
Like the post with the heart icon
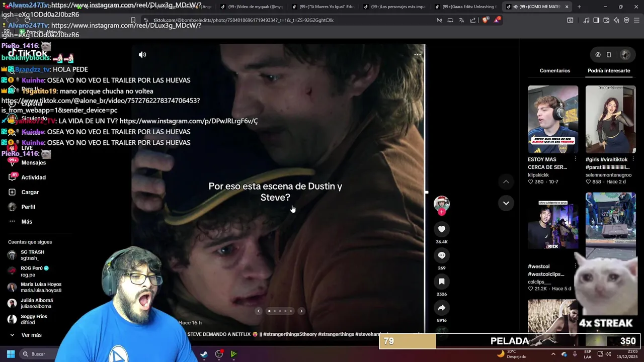point(442,229)
